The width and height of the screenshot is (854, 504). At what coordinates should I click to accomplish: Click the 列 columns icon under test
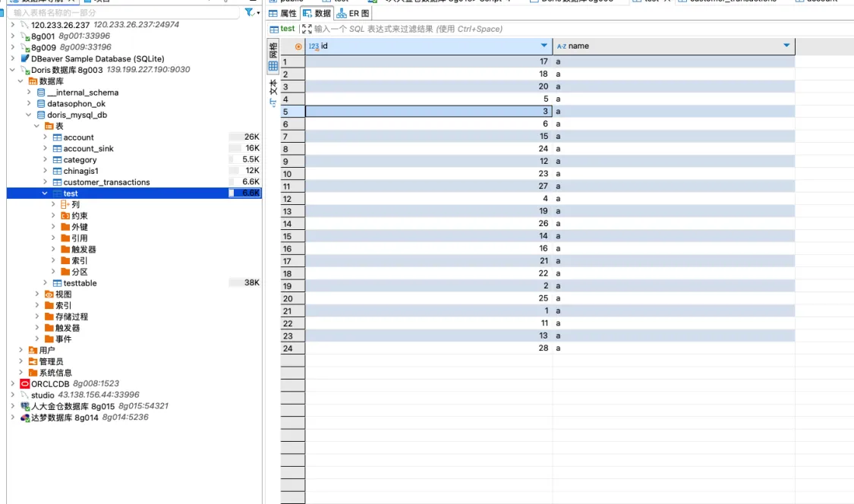[65, 204]
